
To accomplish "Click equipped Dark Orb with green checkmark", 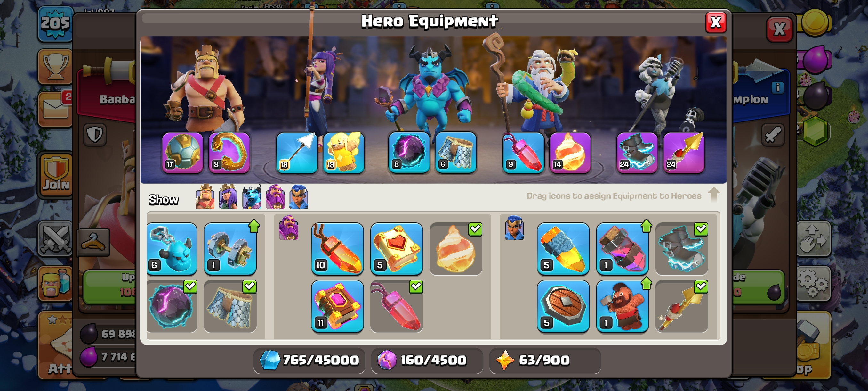I will click(x=172, y=306).
